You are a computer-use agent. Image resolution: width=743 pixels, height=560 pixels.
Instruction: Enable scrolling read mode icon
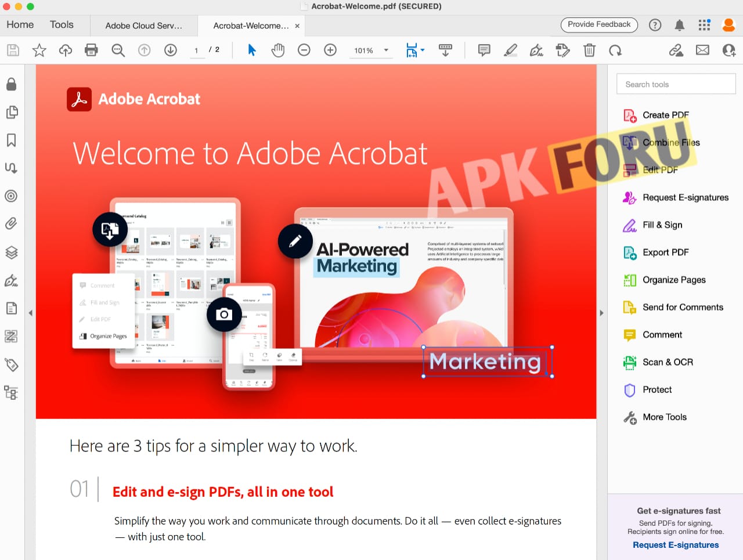[x=446, y=50]
